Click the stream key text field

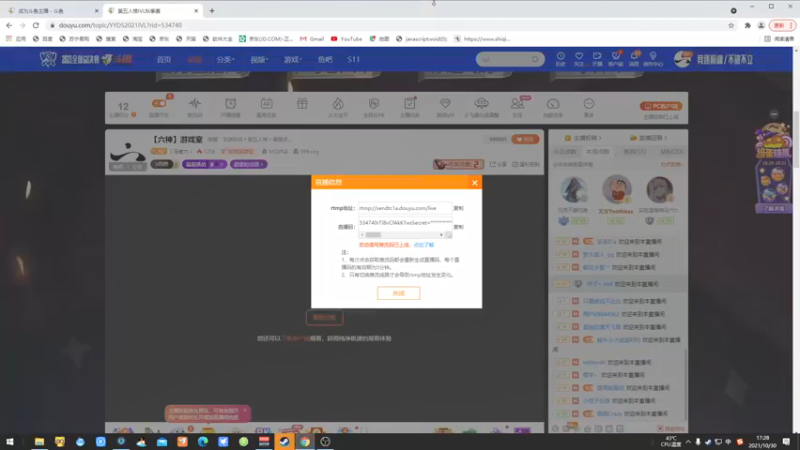[x=405, y=223]
